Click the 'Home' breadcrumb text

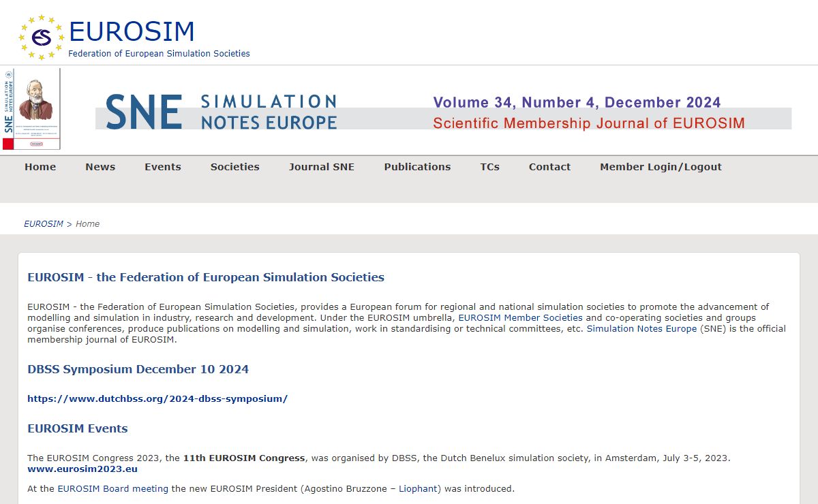(x=87, y=223)
